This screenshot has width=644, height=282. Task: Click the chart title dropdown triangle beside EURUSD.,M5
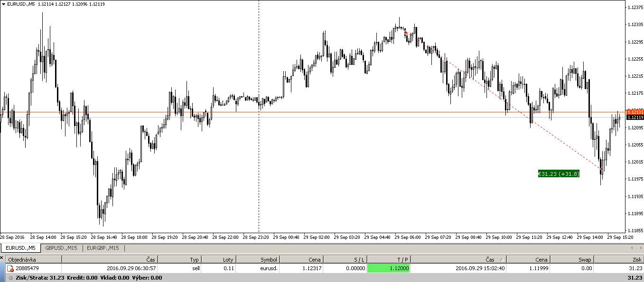3,4
